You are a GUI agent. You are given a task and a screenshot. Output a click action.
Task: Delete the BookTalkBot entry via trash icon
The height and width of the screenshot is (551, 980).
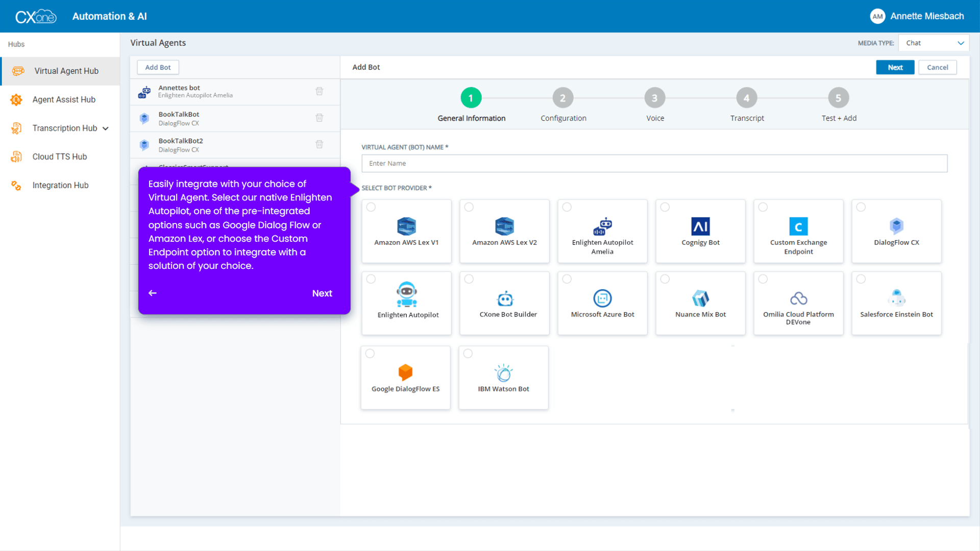pyautogui.click(x=320, y=118)
